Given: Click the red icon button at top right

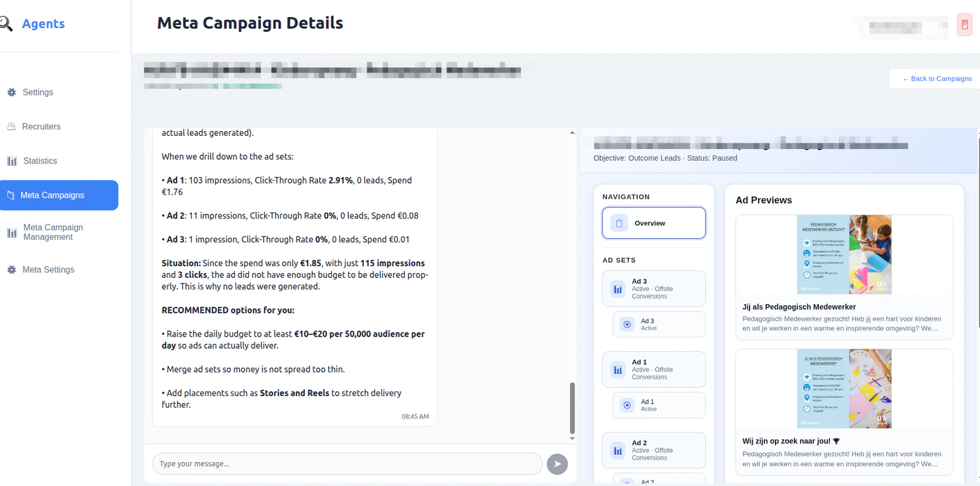Looking at the screenshot, I should coord(965,24).
